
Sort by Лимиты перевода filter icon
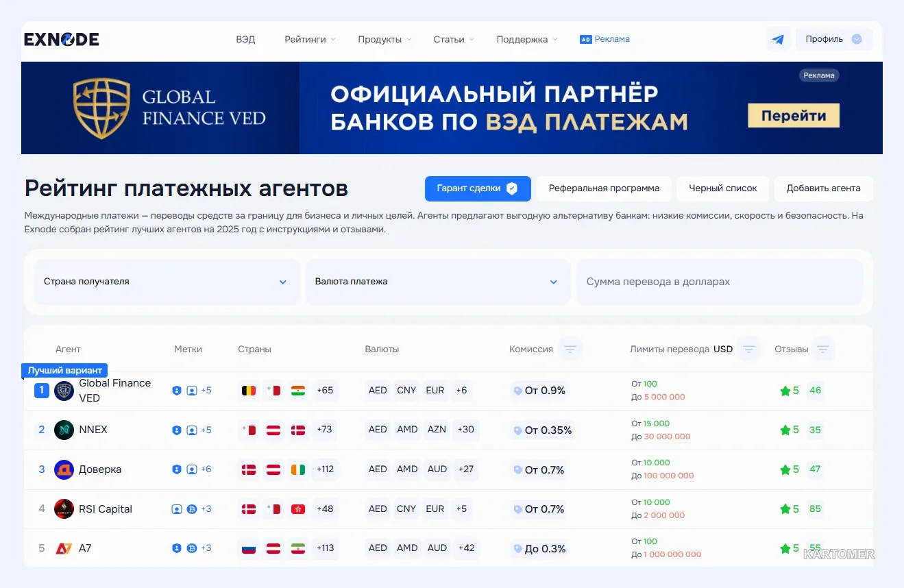[749, 349]
